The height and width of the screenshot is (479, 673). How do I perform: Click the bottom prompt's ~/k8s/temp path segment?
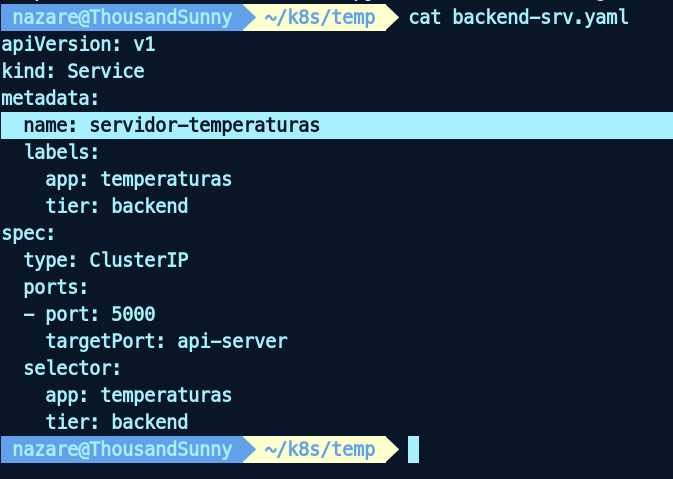tap(319, 449)
